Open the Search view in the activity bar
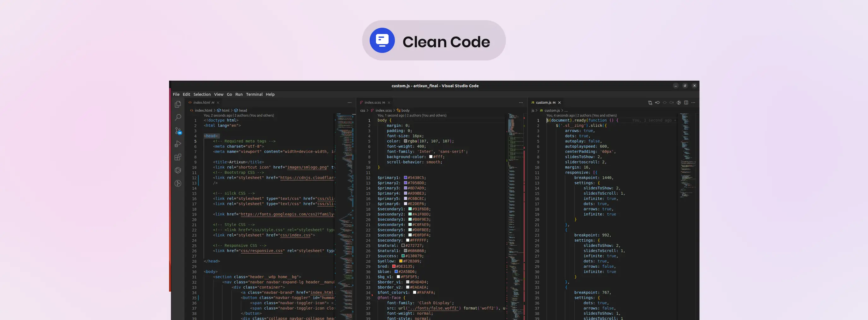Image resolution: width=868 pixels, height=320 pixels. 178,117
